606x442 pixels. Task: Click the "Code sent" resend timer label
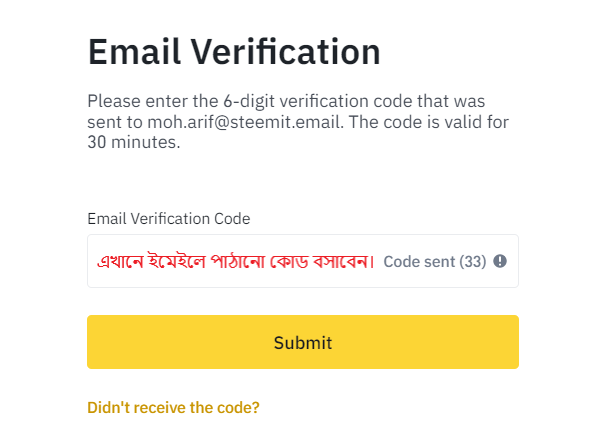[x=434, y=262]
